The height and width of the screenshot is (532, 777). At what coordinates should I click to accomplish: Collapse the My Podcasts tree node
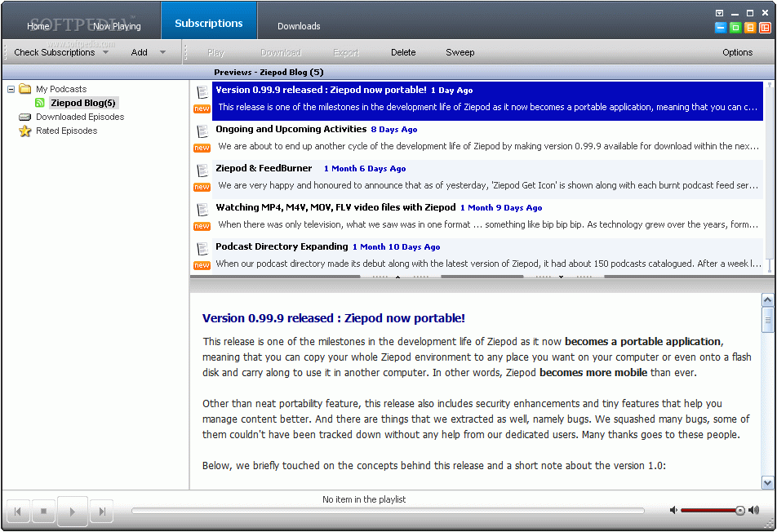click(x=11, y=90)
